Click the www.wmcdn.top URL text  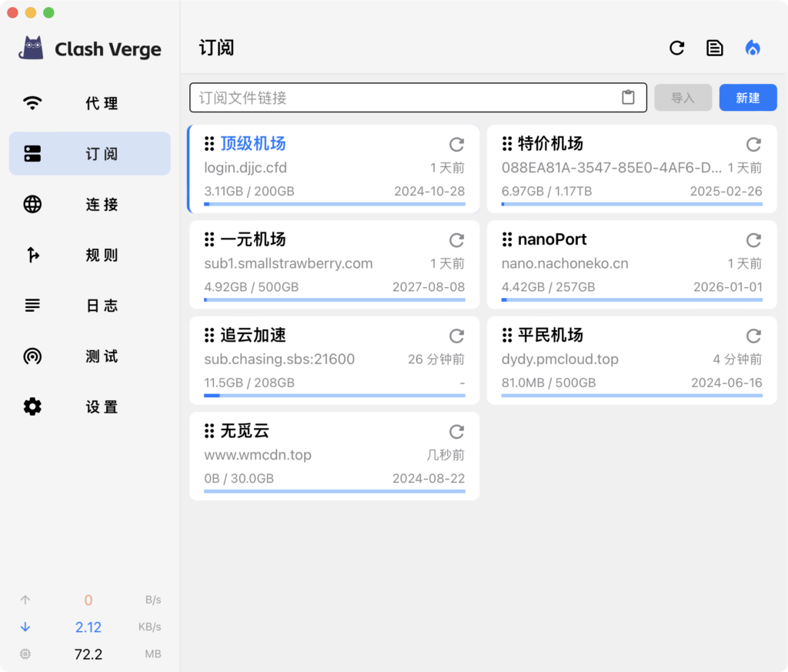point(258,455)
